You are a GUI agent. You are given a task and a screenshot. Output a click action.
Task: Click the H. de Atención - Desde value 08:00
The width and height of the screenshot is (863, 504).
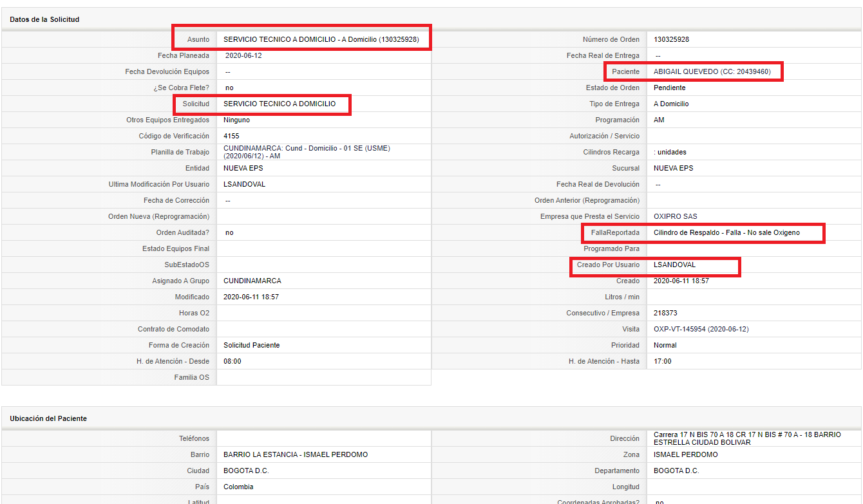232,361
